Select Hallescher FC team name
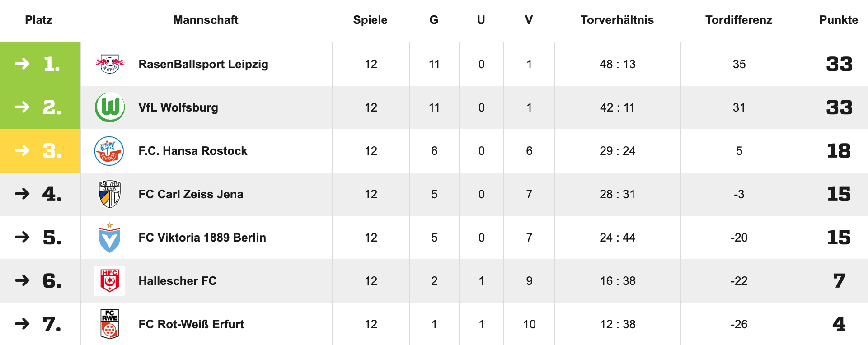The image size is (868, 345). 177,281
